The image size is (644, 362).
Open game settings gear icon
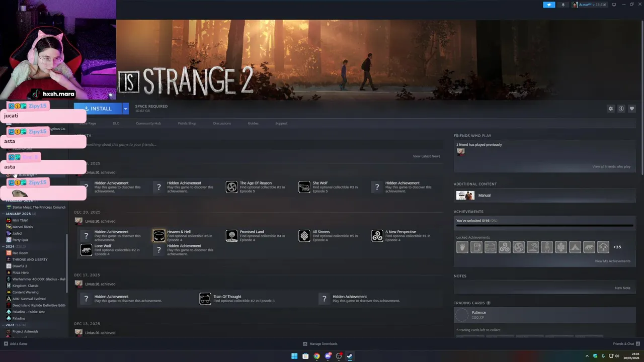coord(611,109)
